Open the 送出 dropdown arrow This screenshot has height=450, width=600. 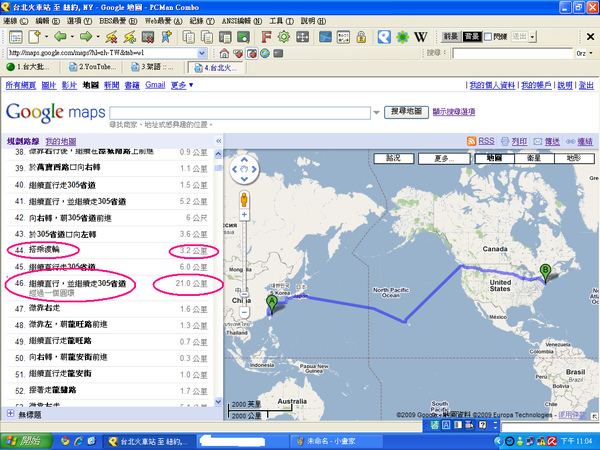point(532,37)
